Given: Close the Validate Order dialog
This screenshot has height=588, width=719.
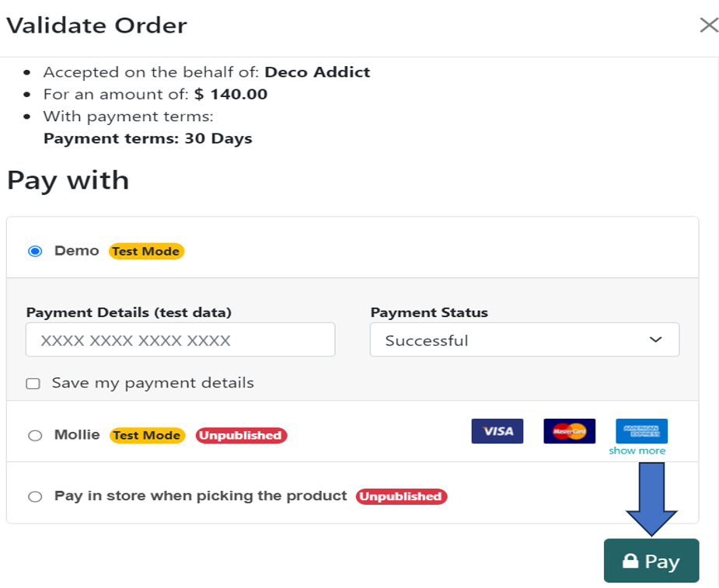Looking at the screenshot, I should pyautogui.click(x=708, y=26).
